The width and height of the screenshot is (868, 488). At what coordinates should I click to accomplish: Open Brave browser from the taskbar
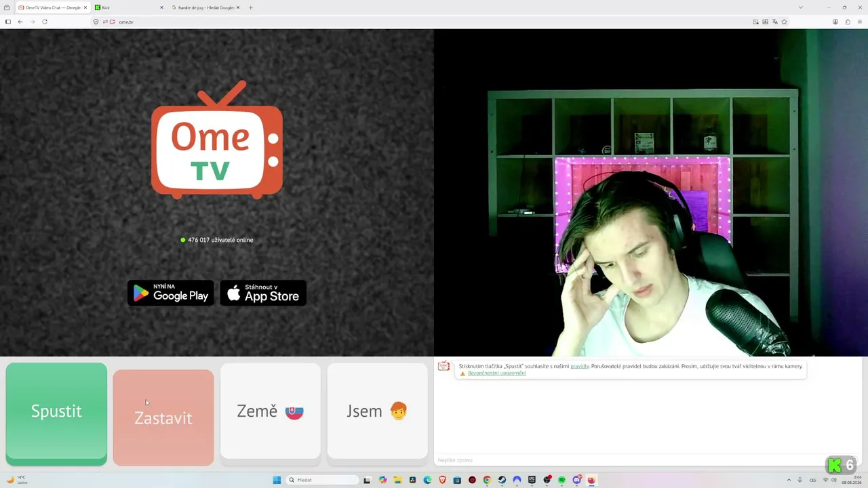(x=442, y=480)
